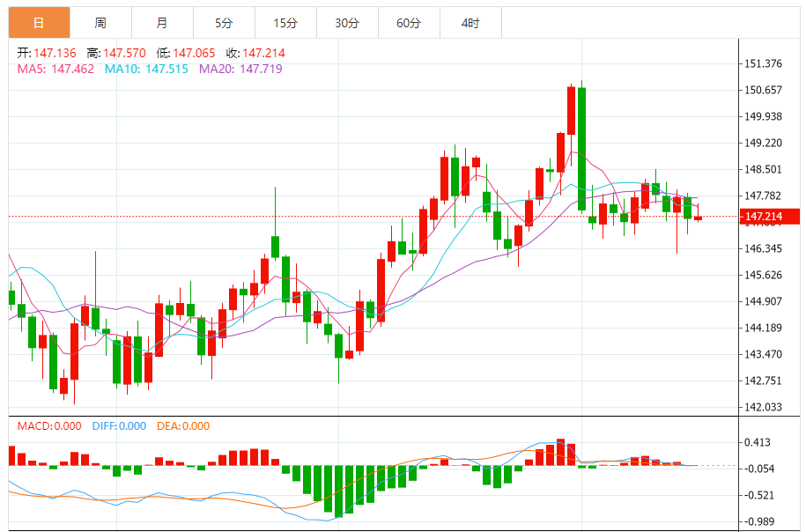Open the 4时 four-hour tab
The width and height of the screenshot is (806, 532).
pos(470,23)
